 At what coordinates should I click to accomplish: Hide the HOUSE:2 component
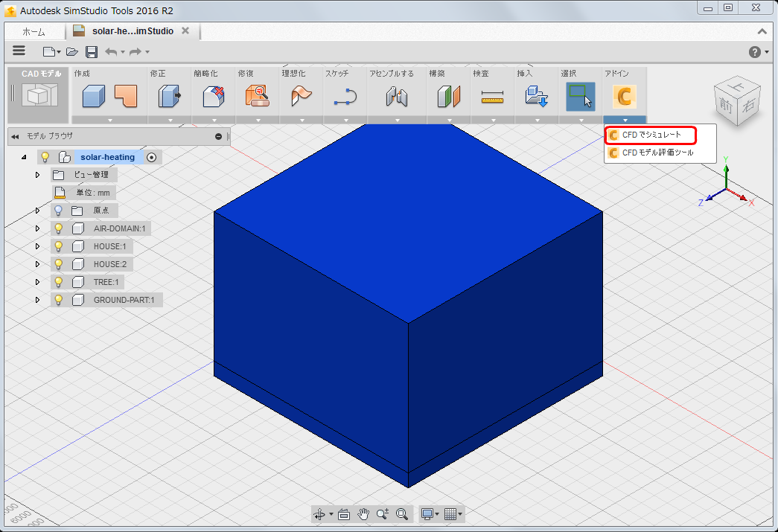(x=59, y=264)
